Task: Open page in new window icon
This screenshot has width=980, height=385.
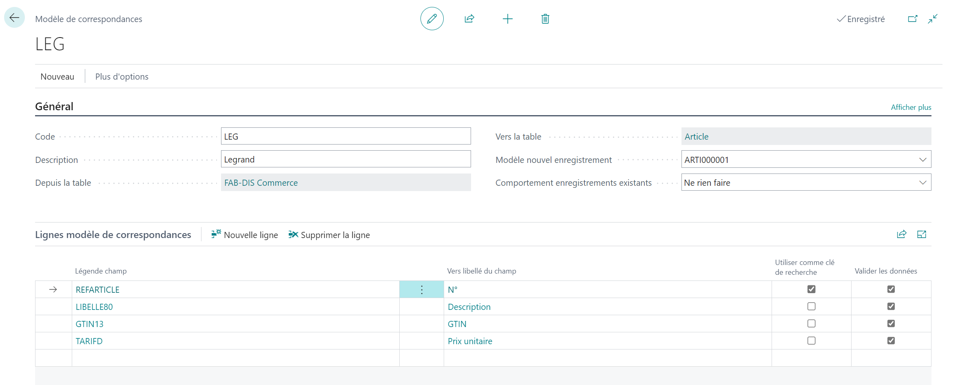Action: coord(913,19)
